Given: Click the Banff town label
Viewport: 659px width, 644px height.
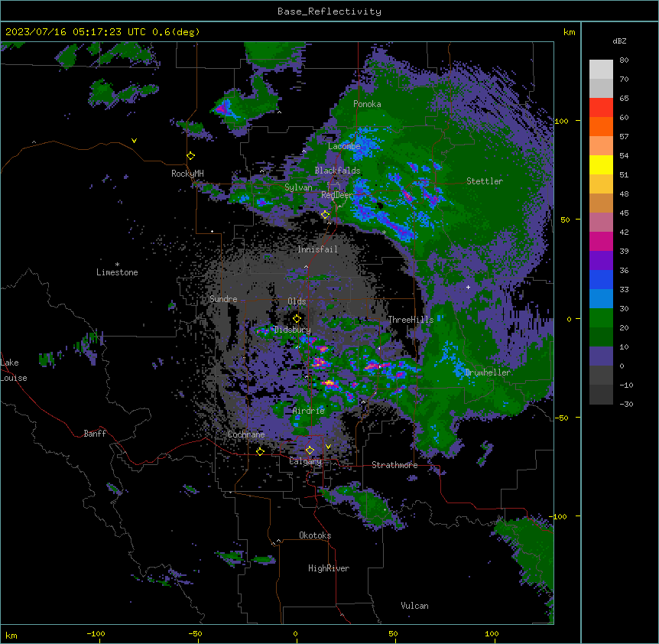Looking at the screenshot, I should click(x=95, y=434).
